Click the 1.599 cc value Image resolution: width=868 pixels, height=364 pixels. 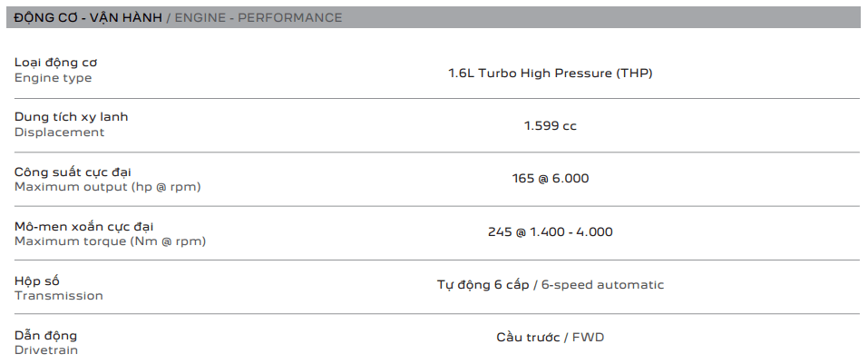pyautogui.click(x=550, y=126)
